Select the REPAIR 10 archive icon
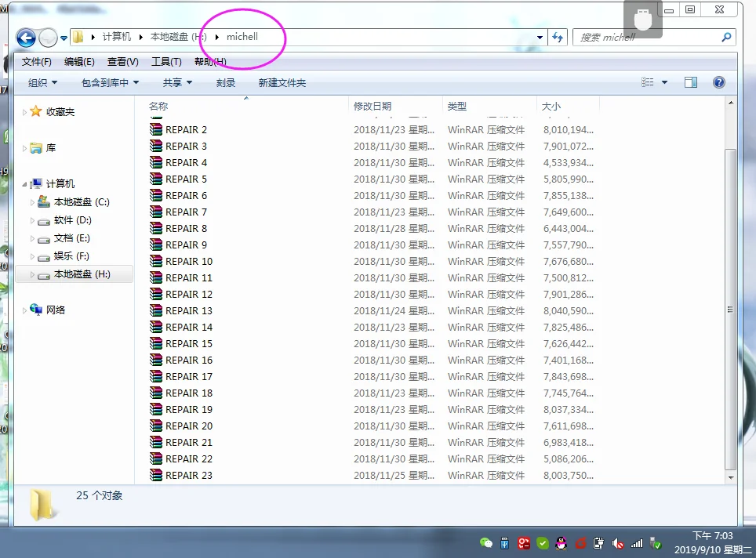756x558 pixels. [156, 261]
